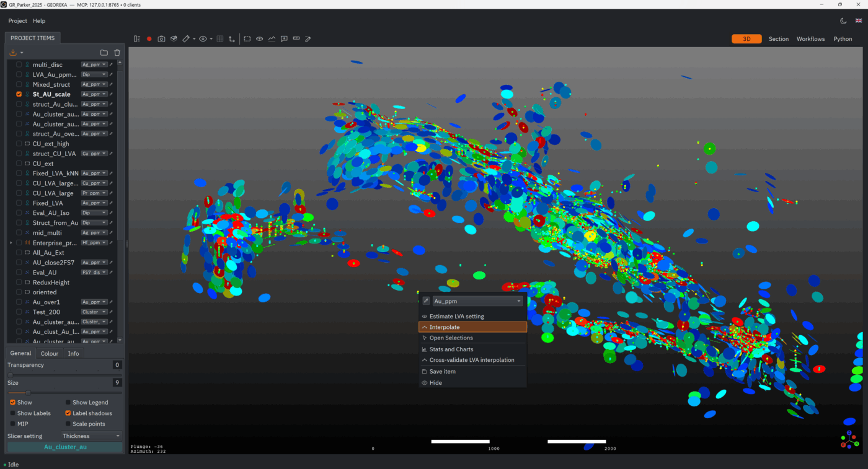Open attribute dropdown for Eval_AU row
The image size is (868, 469).
pyautogui.click(x=94, y=273)
